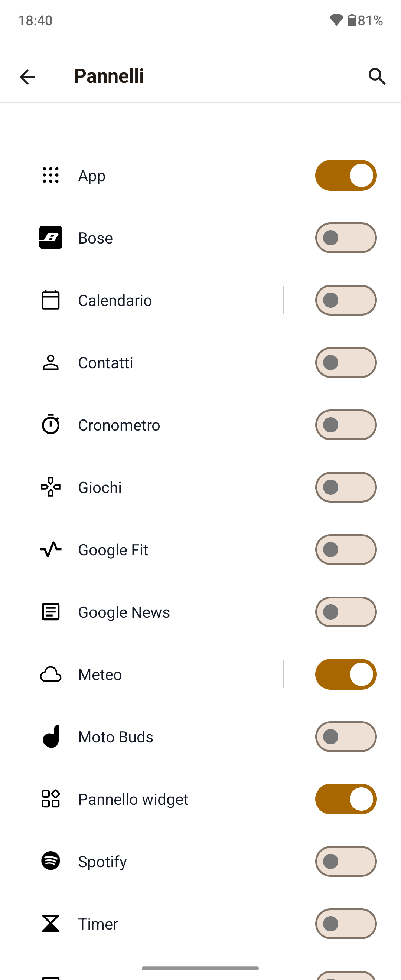Disable the Pannello widget switch
This screenshot has width=401, height=980.
pyautogui.click(x=345, y=799)
